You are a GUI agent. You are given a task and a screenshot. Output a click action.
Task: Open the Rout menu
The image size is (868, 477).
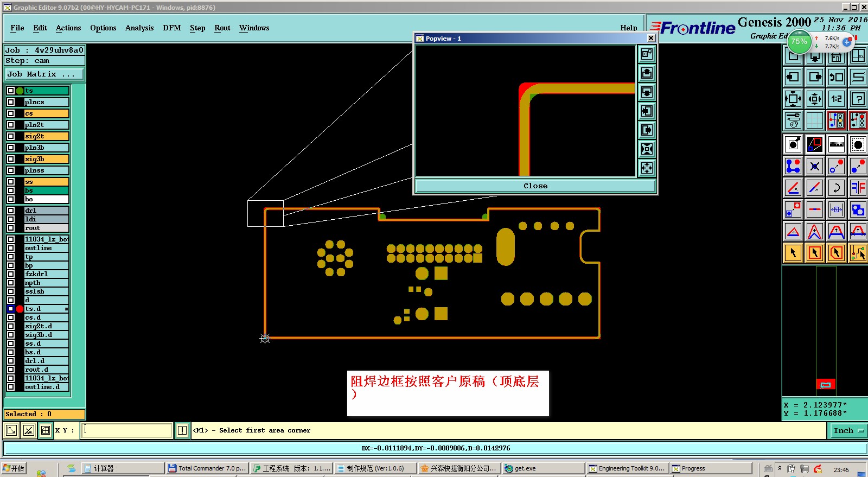(x=222, y=28)
